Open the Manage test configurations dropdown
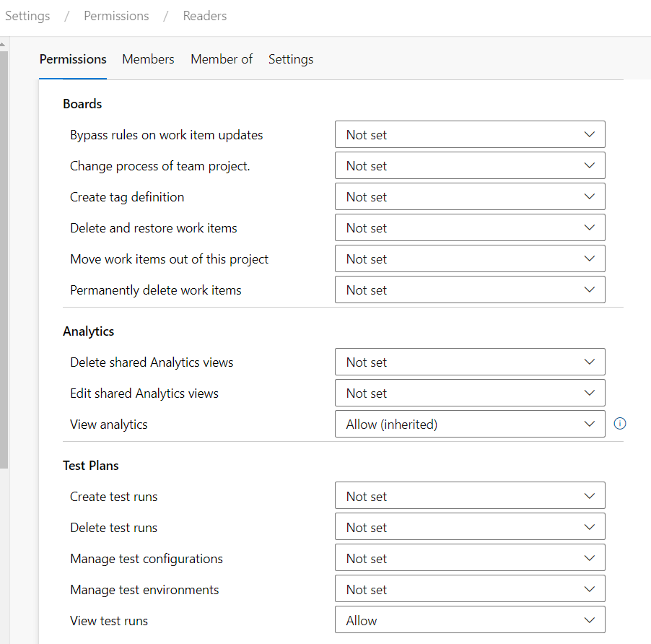Image resolution: width=651 pixels, height=644 pixels. pyautogui.click(x=470, y=559)
